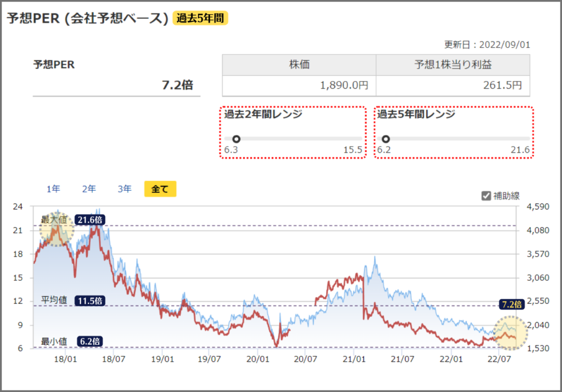The width and height of the screenshot is (562, 392).
Task: Click the 5-year range maximum 21.6
Action: click(520, 150)
